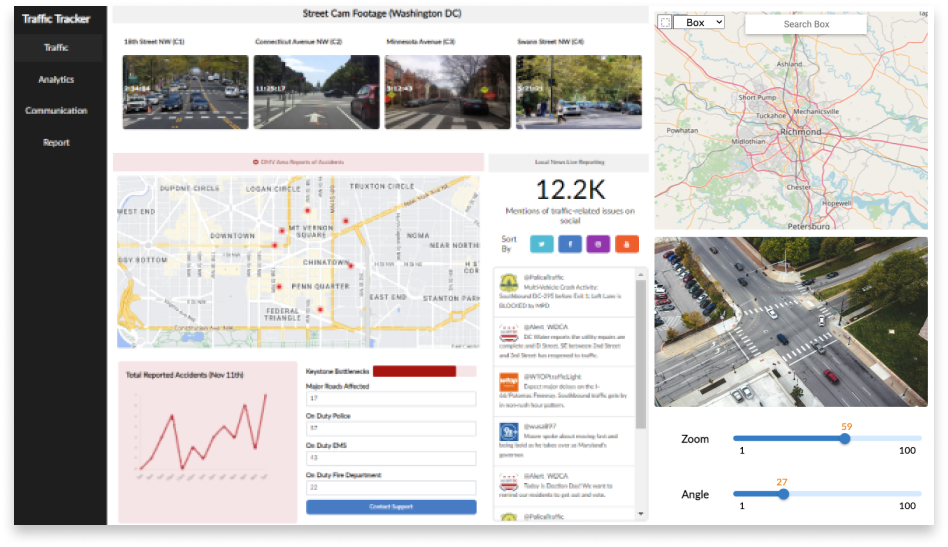Open the @PoliceTraffic crash activity post avatar
Screen dimensions: 948x547
tap(508, 283)
